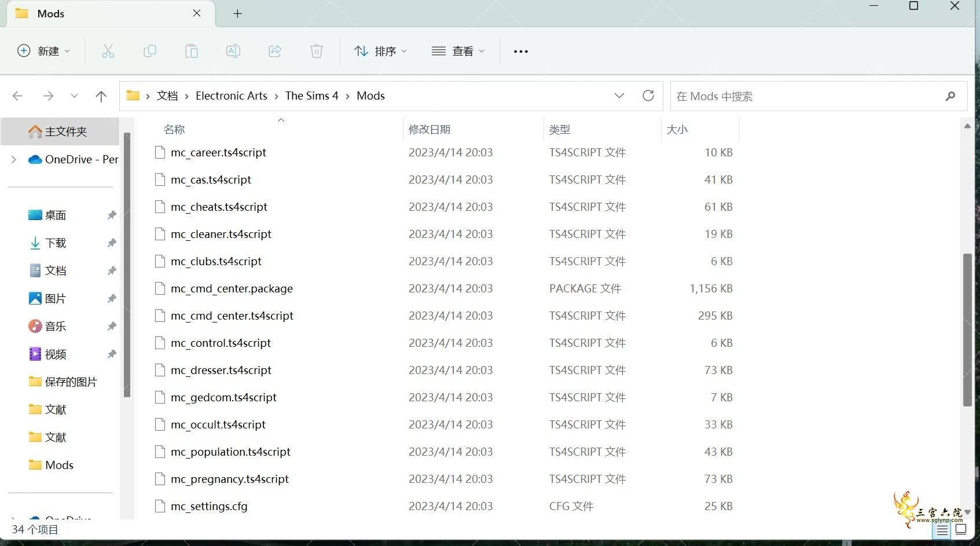Navigate to 文档 in breadcrumb

[x=167, y=96]
